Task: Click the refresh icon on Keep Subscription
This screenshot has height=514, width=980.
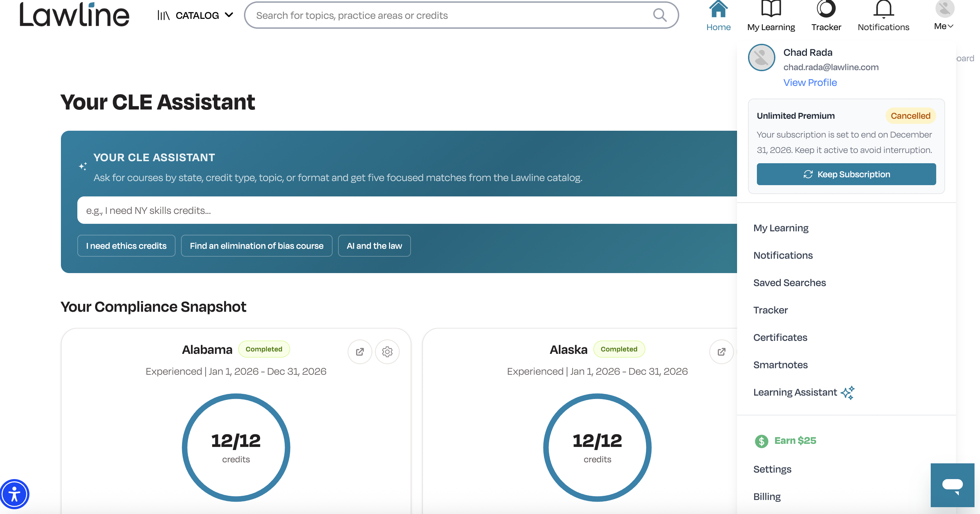Action: [808, 174]
